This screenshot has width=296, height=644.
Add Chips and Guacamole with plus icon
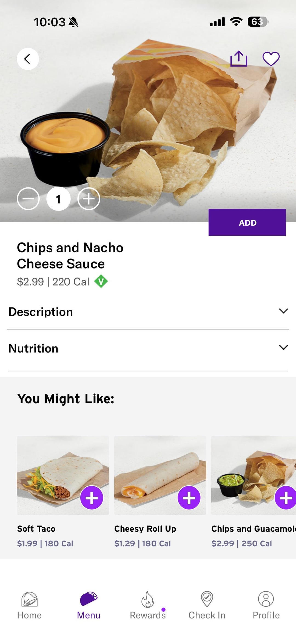click(x=285, y=498)
